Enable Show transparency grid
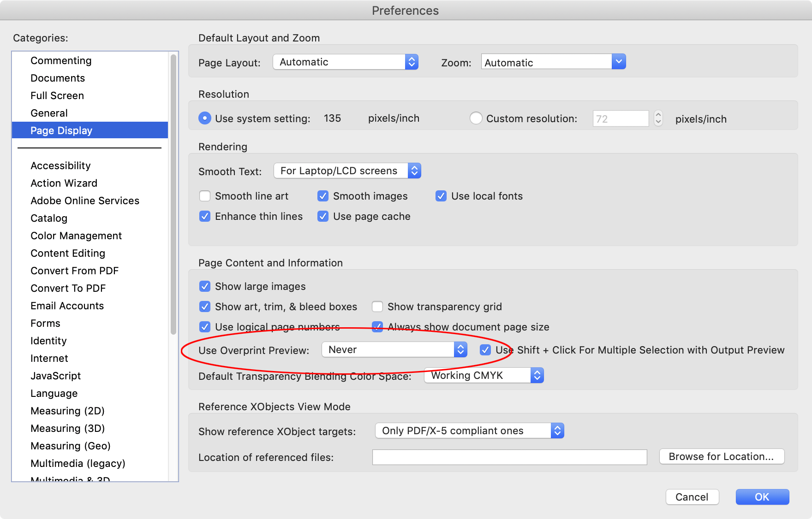The width and height of the screenshot is (812, 519). [377, 307]
